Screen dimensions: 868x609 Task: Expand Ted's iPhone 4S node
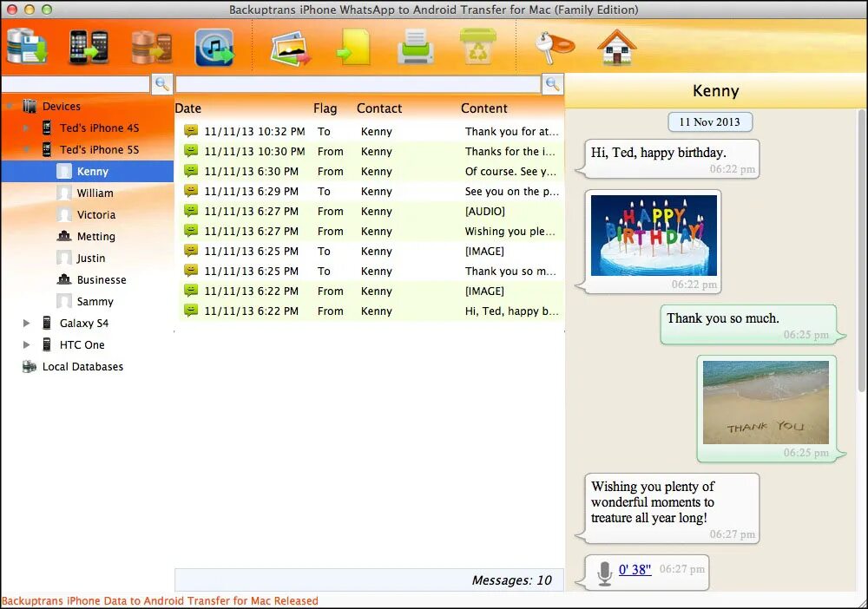pos(26,128)
